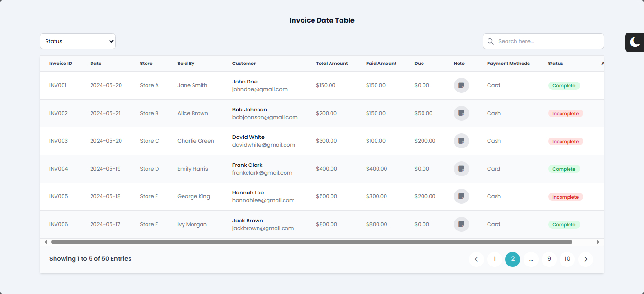
Task: Click the Invoice ID column header
Action: [x=61, y=63]
